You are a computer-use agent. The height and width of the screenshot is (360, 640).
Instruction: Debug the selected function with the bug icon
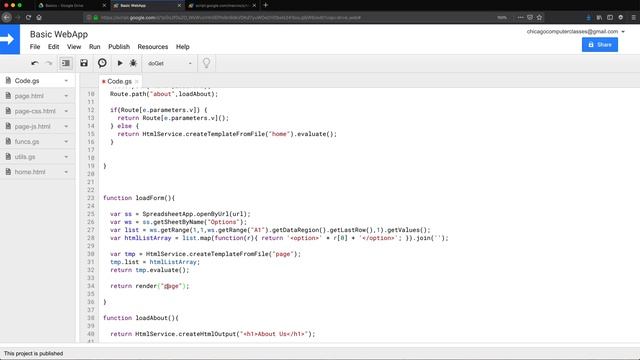click(133, 63)
